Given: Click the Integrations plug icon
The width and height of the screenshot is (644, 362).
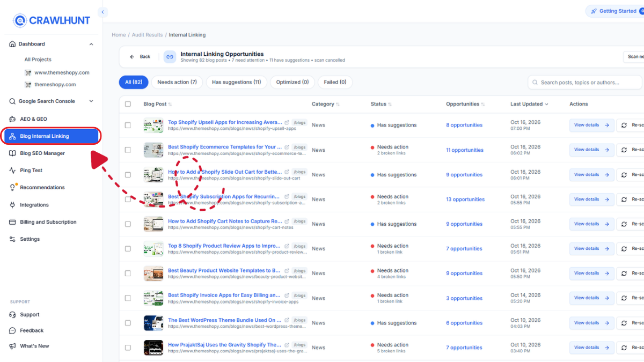Looking at the screenshot, I should pos(12,205).
